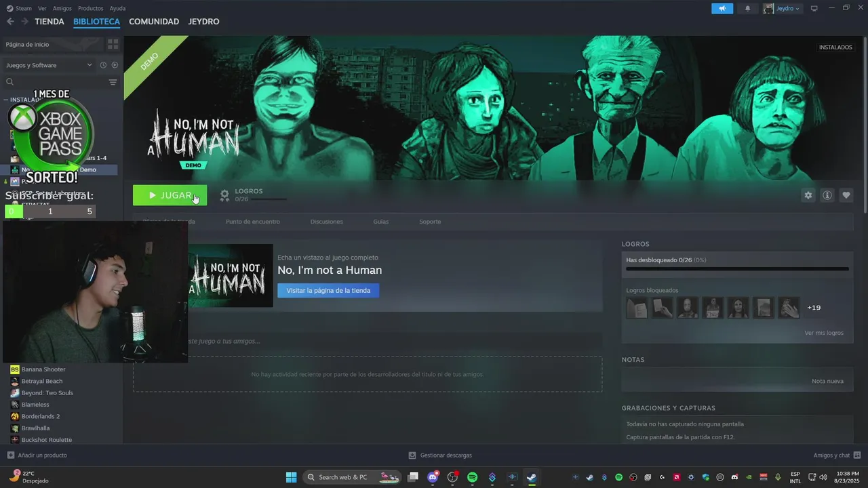This screenshot has height=488, width=868.
Task: Click Visitar la página de la tienda
Action: tap(328, 290)
